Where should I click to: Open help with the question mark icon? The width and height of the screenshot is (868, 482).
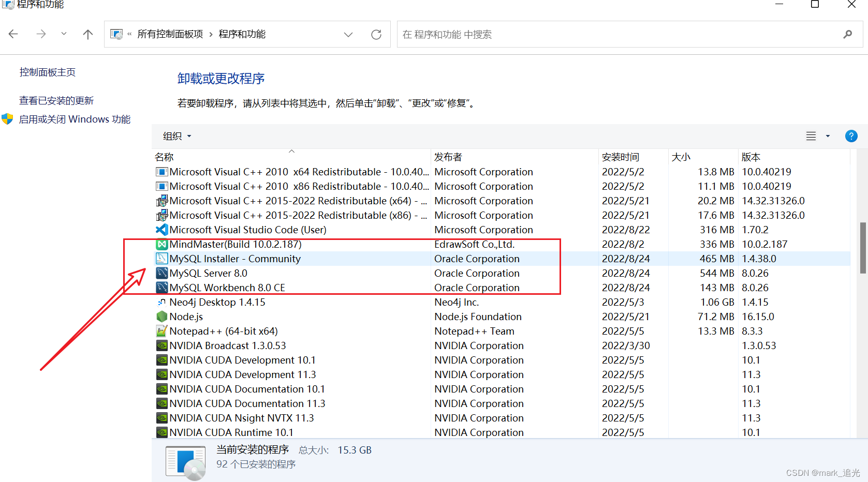pyautogui.click(x=851, y=136)
